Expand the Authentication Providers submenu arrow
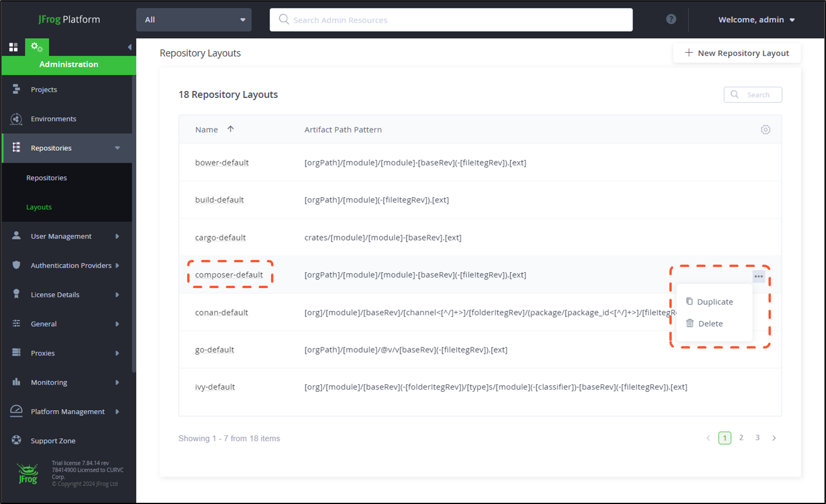The image size is (826, 504). [117, 265]
